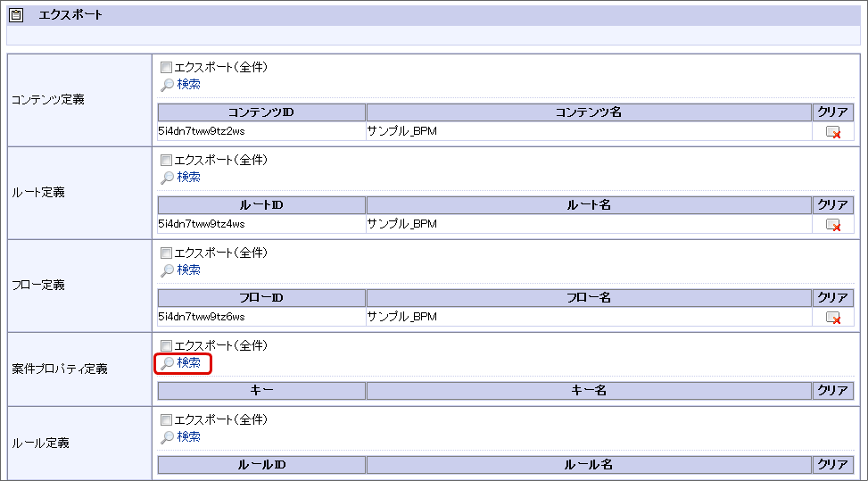The height and width of the screenshot is (481, 868).
Task: Click the キー名 column header
Action: click(x=589, y=391)
